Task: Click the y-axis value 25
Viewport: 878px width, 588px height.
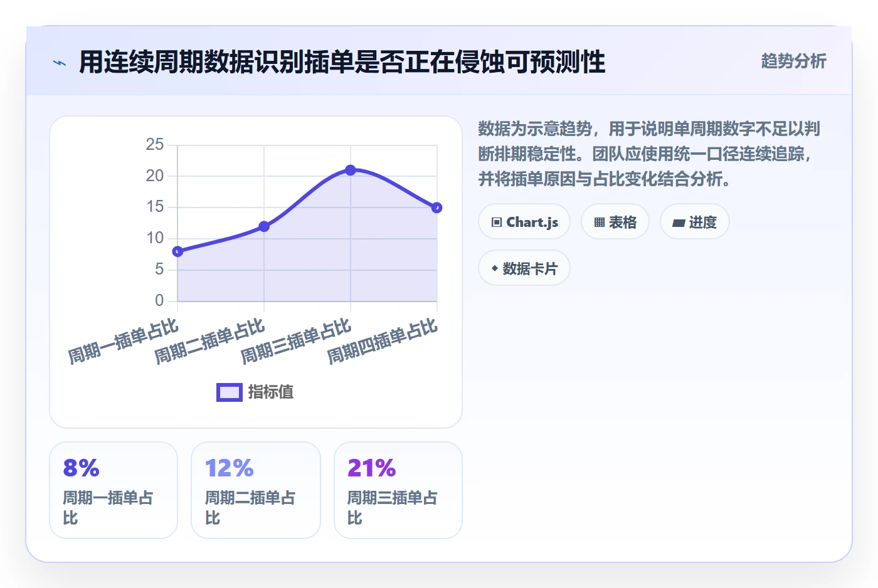Action: (155, 145)
